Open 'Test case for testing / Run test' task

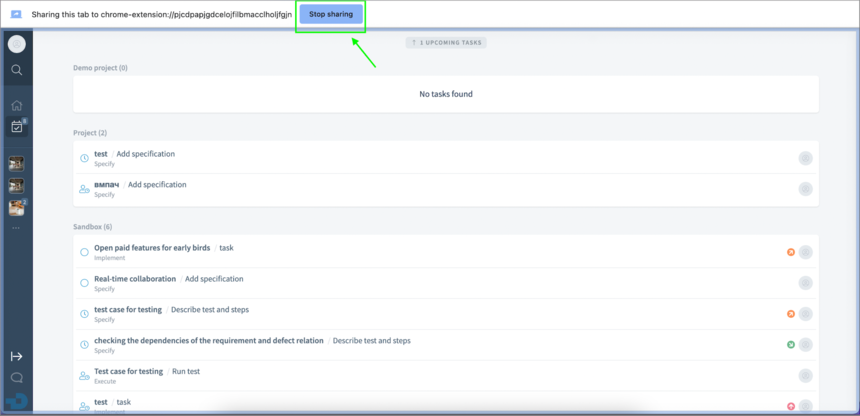point(147,371)
